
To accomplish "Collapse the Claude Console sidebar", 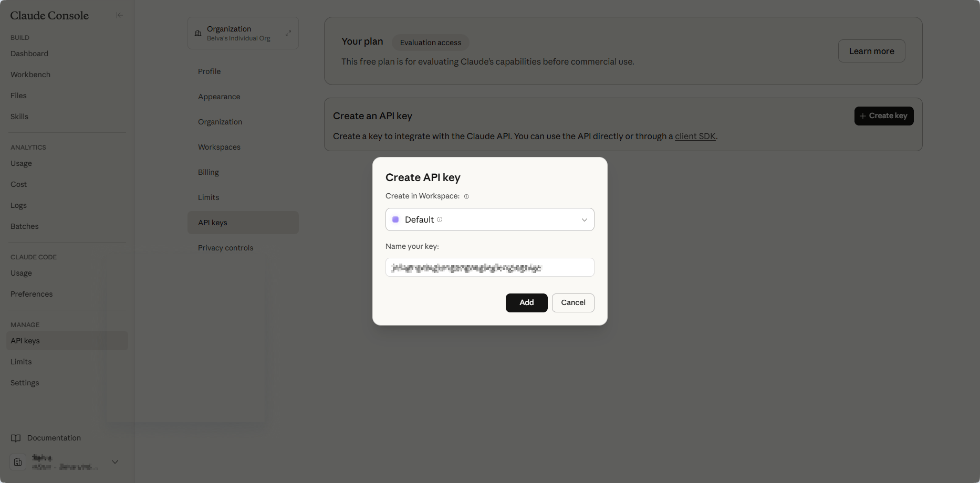I will pyautogui.click(x=119, y=15).
